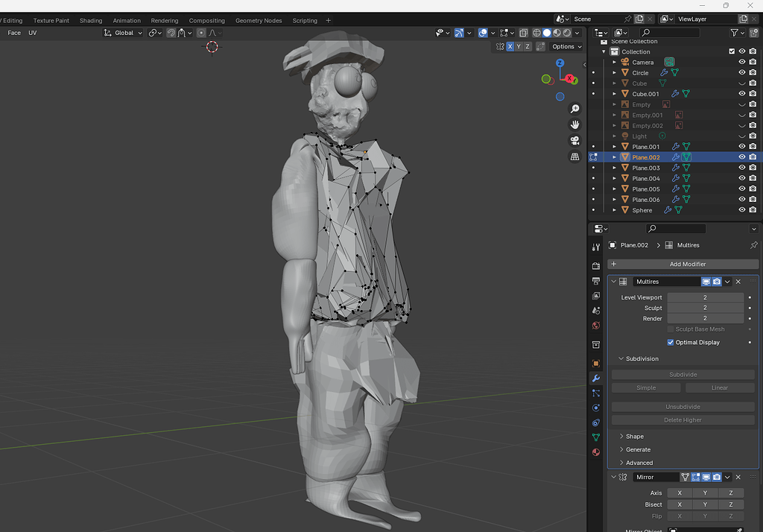The height and width of the screenshot is (532, 763).
Task: Show the hidden Cube object in viewport
Action: [742, 83]
